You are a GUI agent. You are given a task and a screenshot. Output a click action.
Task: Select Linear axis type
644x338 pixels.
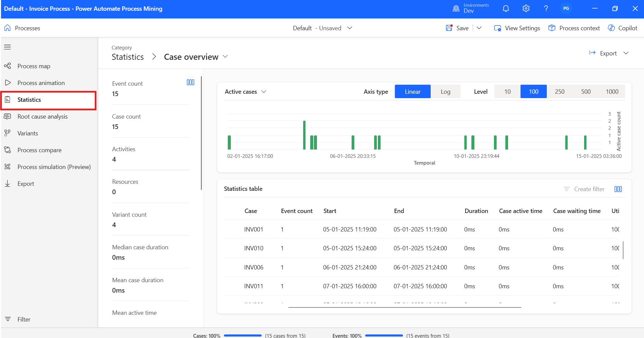click(x=413, y=92)
